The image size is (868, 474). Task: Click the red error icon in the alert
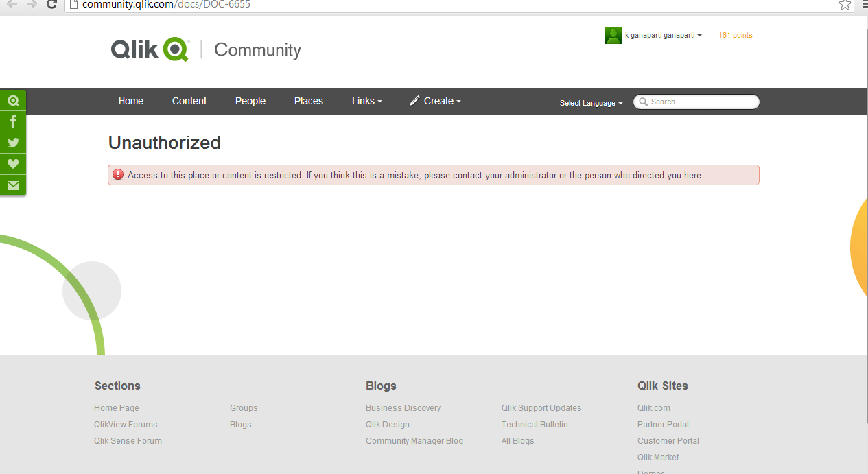pyautogui.click(x=118, y=175)
